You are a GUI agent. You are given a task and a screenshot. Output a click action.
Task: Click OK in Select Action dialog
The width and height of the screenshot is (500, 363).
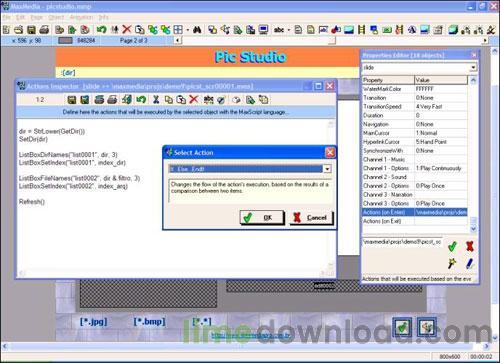click(262, 218)
